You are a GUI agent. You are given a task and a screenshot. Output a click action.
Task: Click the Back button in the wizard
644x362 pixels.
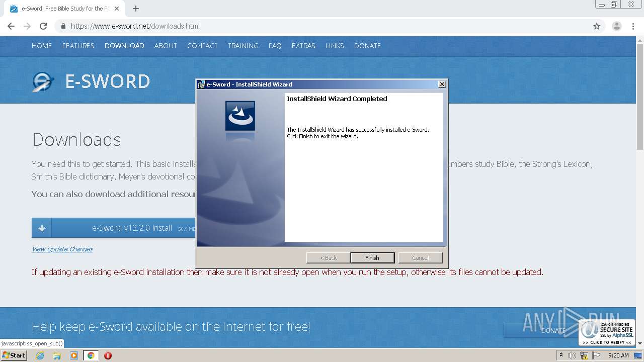329,258
